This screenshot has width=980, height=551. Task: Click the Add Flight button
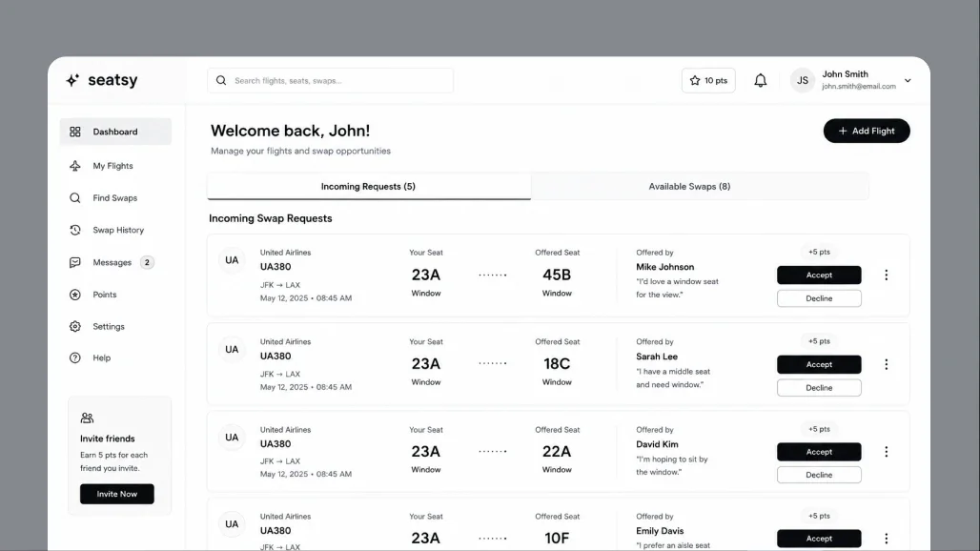pyautogui.click(x=867, y=131)
